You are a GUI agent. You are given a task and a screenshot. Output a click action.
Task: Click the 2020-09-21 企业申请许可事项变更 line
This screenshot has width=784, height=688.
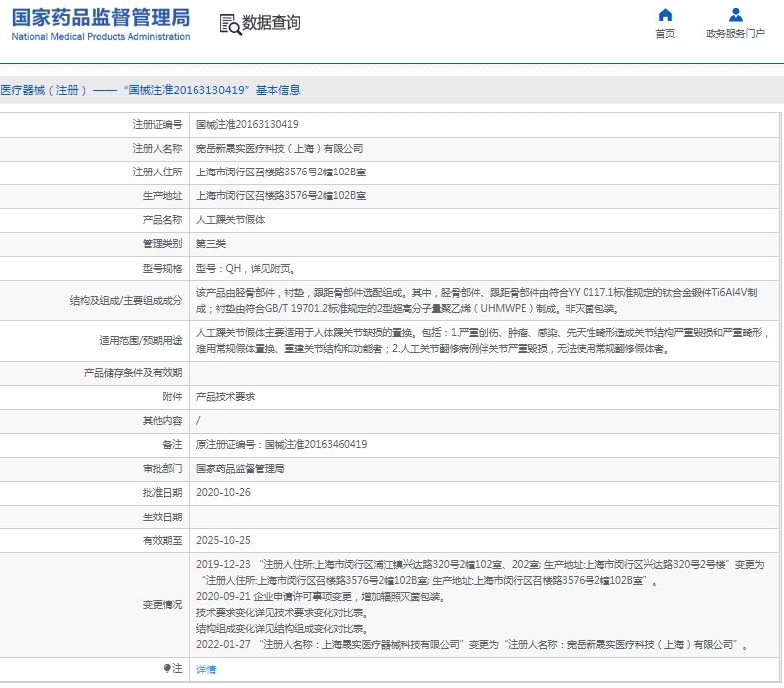320,597
